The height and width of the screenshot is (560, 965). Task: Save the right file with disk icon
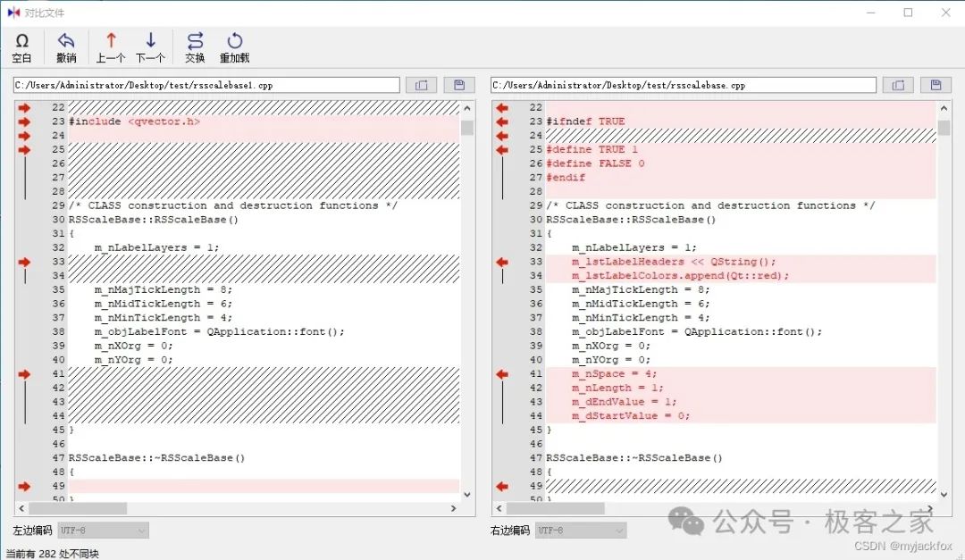click(936, 85)
